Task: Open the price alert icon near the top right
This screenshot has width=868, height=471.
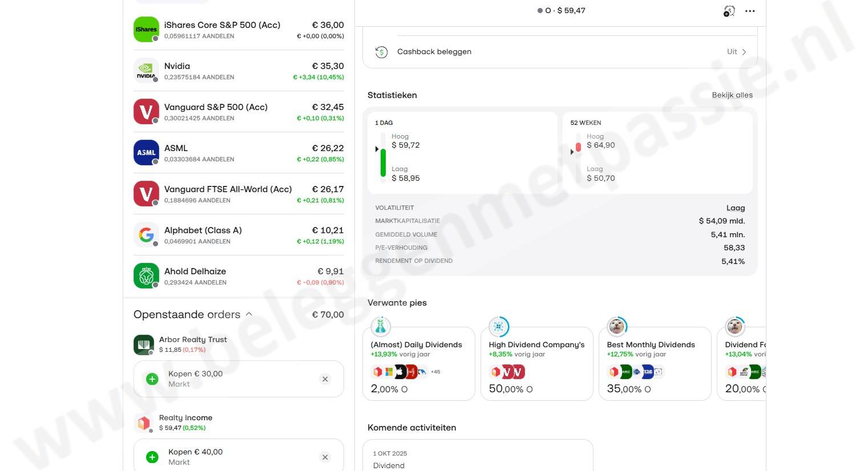Action: 729,11
